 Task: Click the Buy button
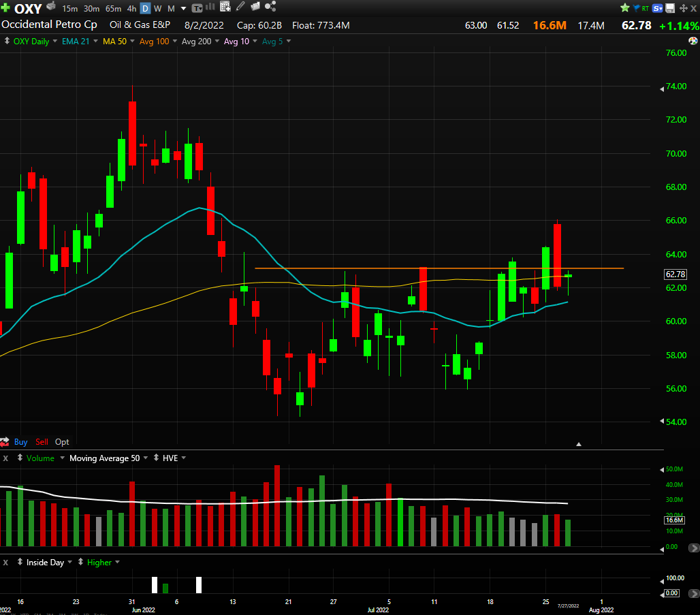20,442
